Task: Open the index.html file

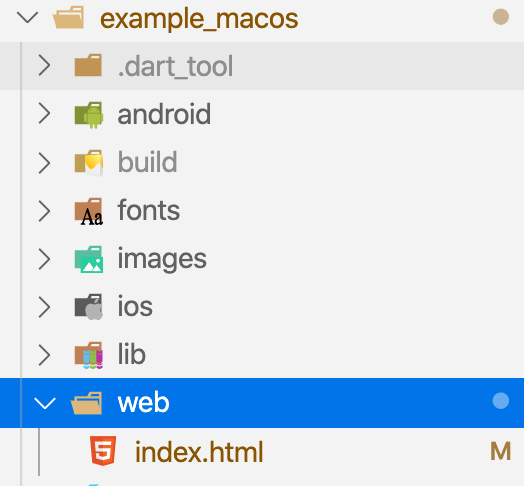Action: click(199, 452)
